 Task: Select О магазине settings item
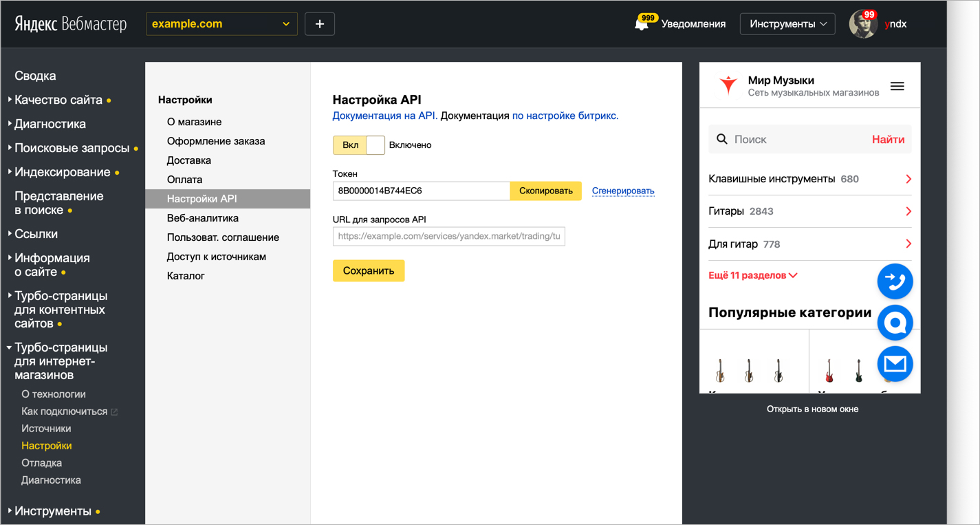[195, 122]
